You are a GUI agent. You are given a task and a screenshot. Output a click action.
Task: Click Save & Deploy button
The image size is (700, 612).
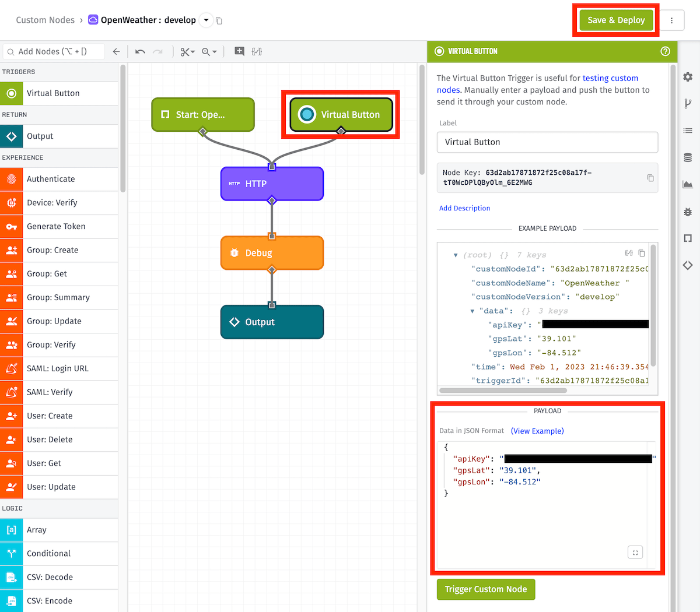(x=616, y=20)
